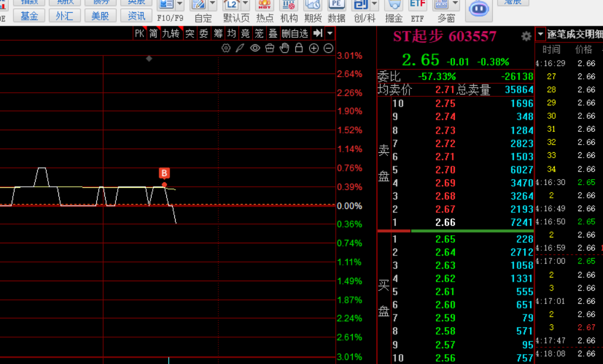Click buy level 1 price 2.65
The image size is (603, 364).
[x=446, y=239]
